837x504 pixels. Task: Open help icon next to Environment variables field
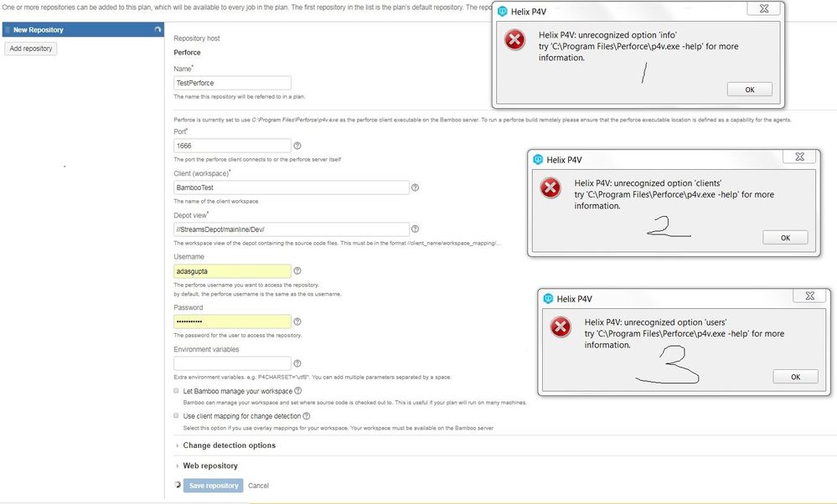(297, 363)
